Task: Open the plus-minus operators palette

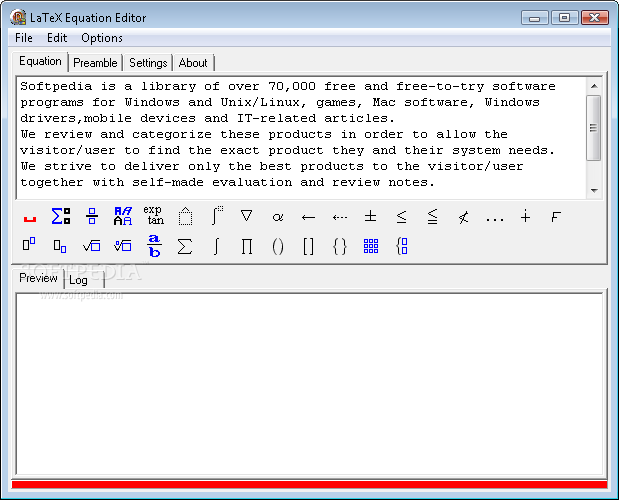Action: click(x=370, y=216)
